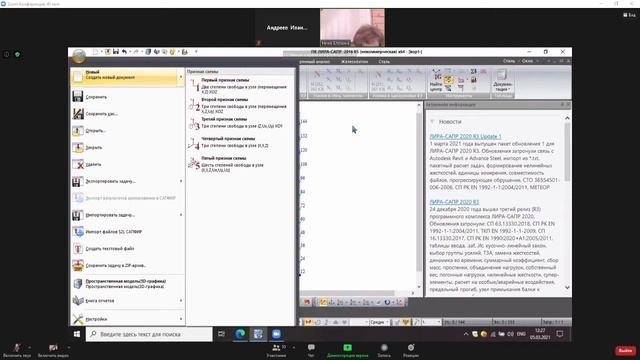The image size is (640, 360).
Task: Click the Save floppy-disk icon in quick access toolbar
Action: pyautogui.click(x=116, y=52)
